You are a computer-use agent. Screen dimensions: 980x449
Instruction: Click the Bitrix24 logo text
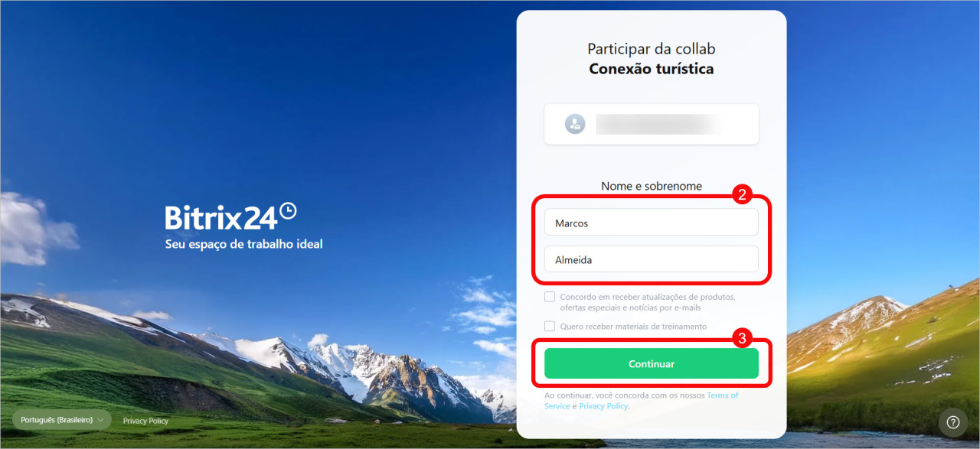click(221, 217)
